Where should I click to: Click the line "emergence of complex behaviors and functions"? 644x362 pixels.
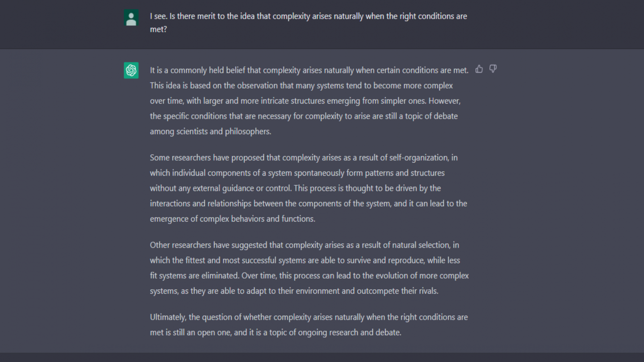coord(233,219)
